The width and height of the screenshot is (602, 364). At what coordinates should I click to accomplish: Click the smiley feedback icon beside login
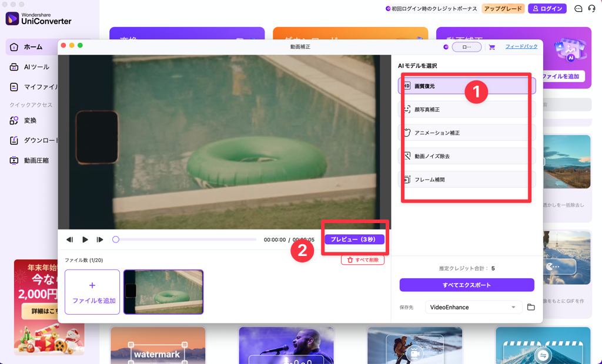pyautogui.click(x=578, y=8)
